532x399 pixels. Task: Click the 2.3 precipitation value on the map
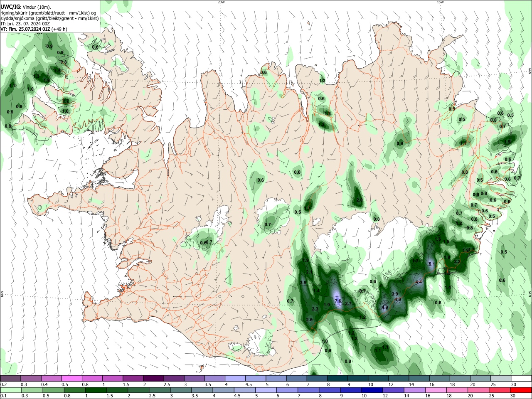tap(315, 309)
